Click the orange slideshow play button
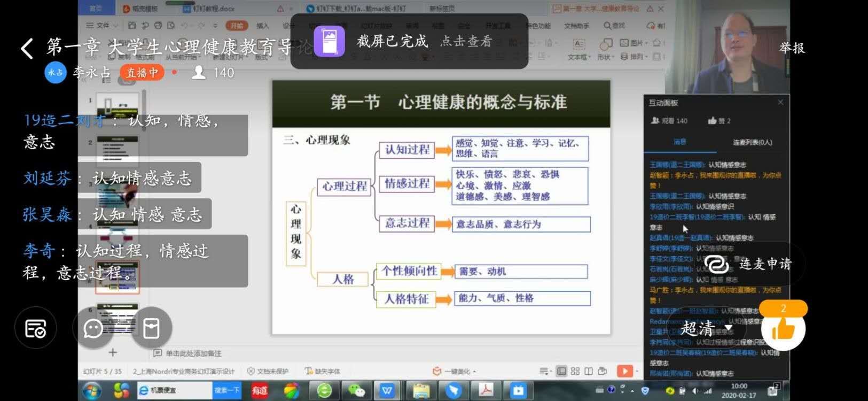The height and width of the screenshot is (401, 868). coord(624,371)
